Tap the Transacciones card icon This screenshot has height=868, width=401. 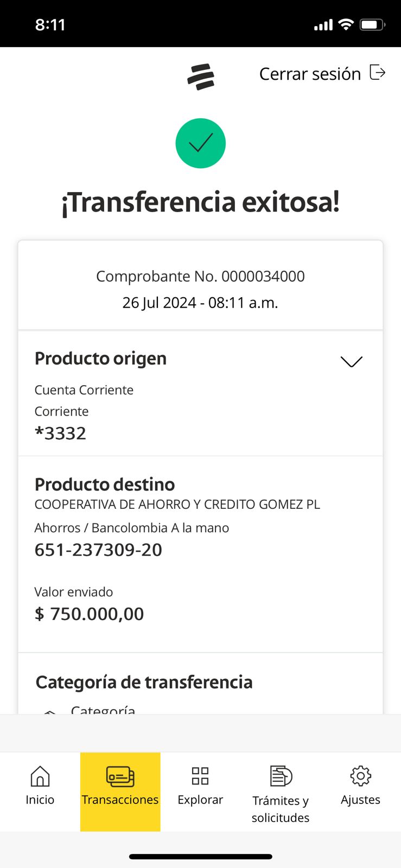120,776
